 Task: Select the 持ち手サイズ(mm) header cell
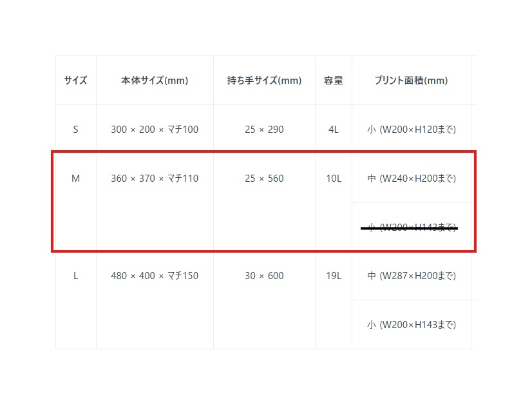[x=264, y=81]
